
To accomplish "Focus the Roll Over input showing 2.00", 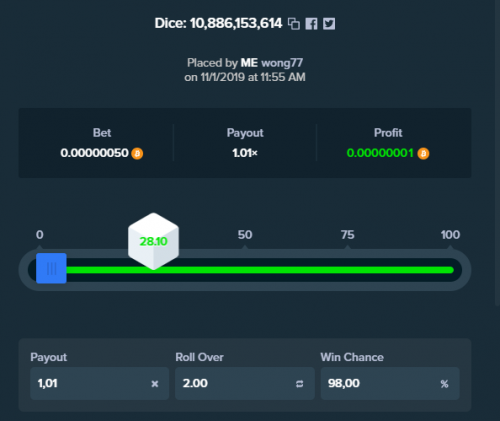I will coord(245,383).
